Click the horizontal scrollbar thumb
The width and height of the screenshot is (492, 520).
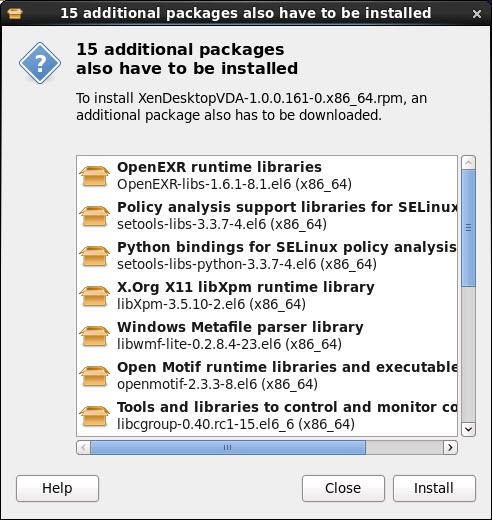tap(228, 447)
